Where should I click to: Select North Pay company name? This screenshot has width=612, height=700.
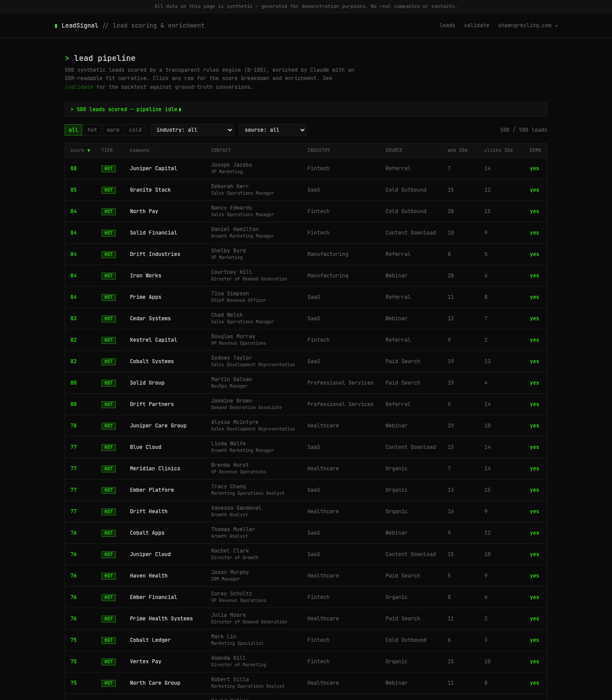144,211
